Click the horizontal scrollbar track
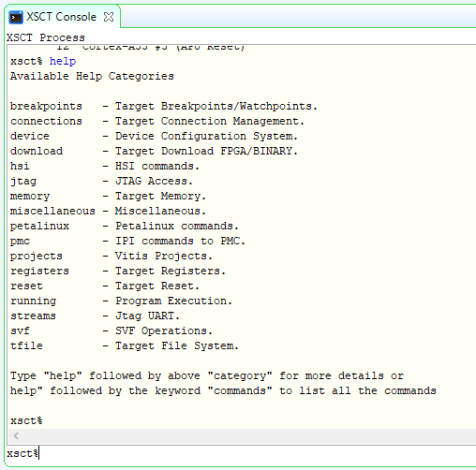476x470 pixels. [246, 435]
